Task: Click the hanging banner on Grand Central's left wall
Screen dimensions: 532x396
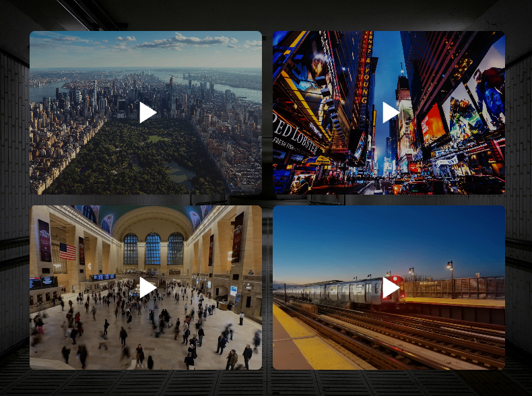Action: coord(44,240)
